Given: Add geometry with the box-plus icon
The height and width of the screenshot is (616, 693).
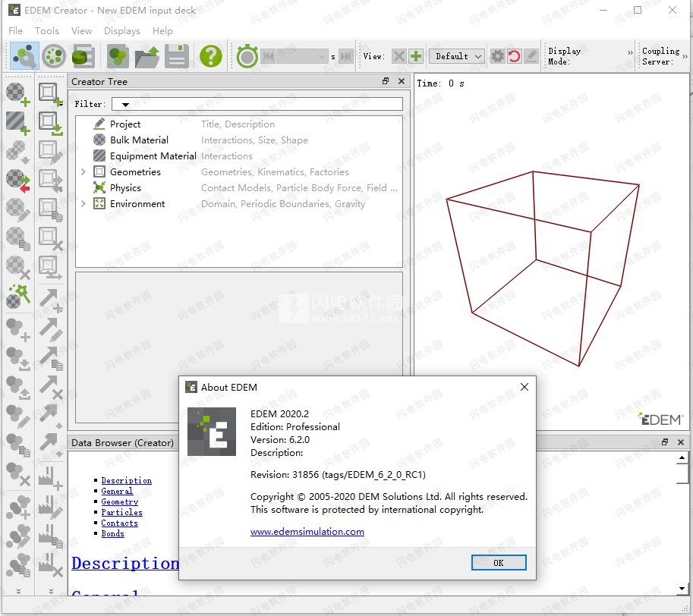Looking at the screenshot, I should tap(50, 95).
